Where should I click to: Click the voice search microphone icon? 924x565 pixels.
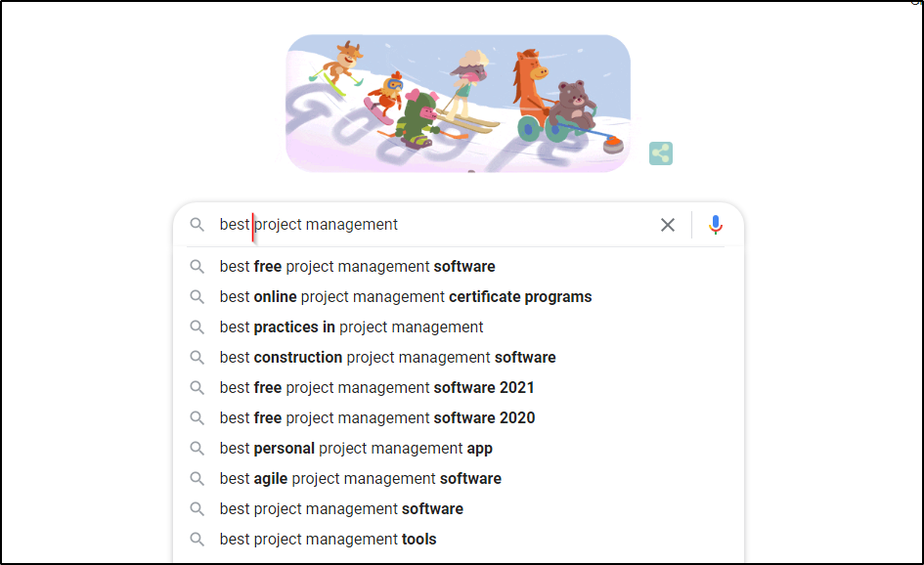point(716,225)
